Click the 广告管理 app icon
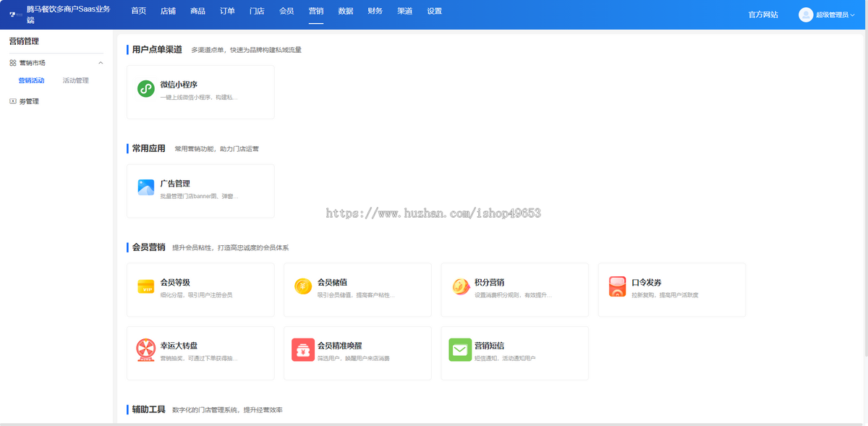This screenshot has width=868, height=426. (x=145, y=188)
